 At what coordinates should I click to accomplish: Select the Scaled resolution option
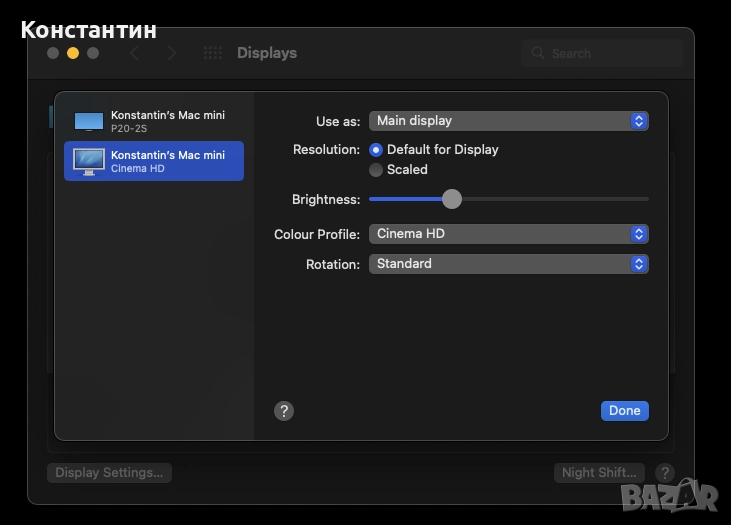coord(376,170)
